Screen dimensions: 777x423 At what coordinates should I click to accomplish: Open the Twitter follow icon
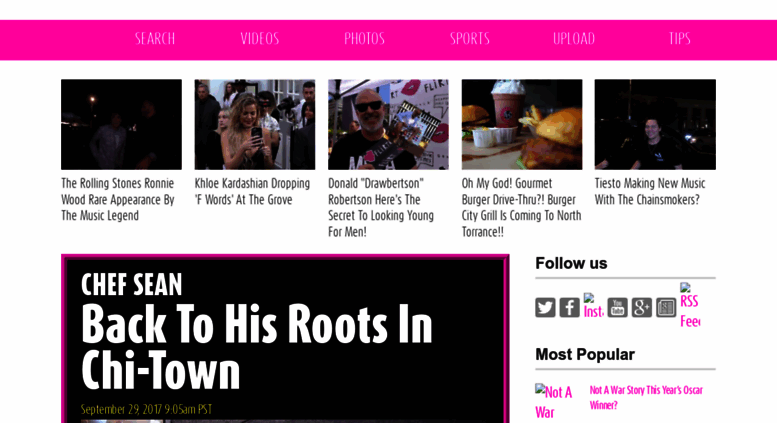545,308
